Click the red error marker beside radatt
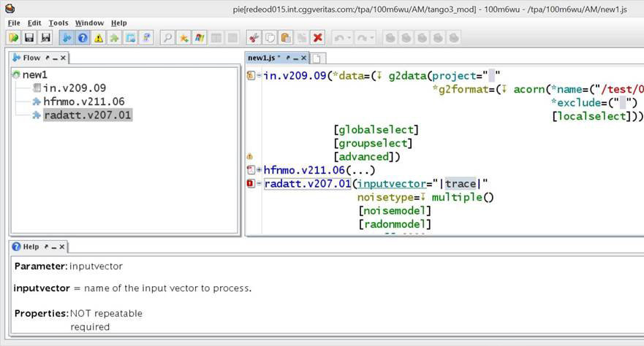This screenshot has width=644, height=346. 251,183
